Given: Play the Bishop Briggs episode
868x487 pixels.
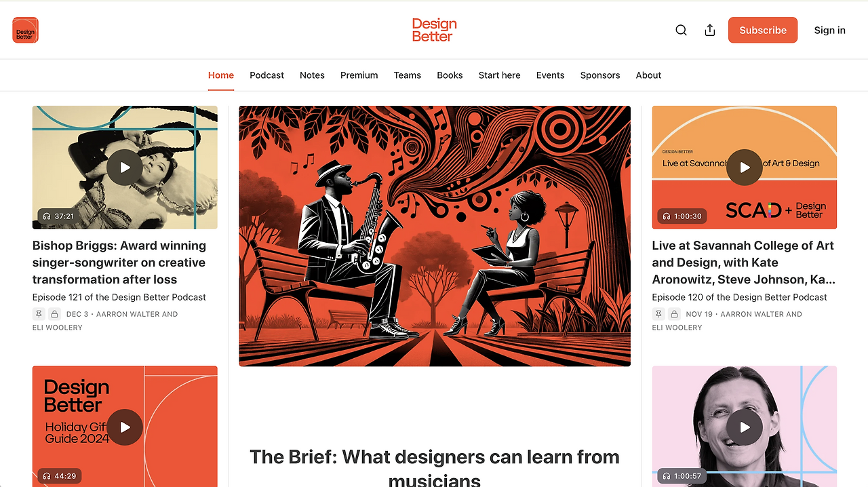Looking at the screenshot, I should click(125, 168).
